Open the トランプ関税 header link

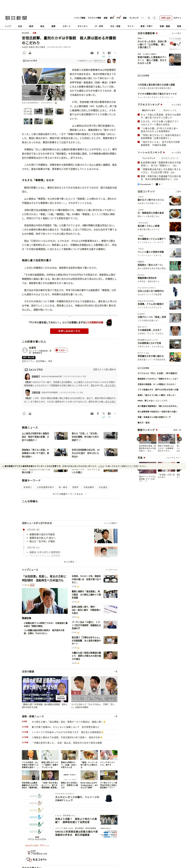point(80,18)
